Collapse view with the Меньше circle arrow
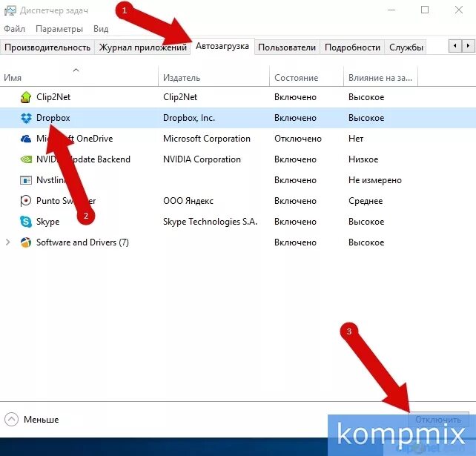 12,419
